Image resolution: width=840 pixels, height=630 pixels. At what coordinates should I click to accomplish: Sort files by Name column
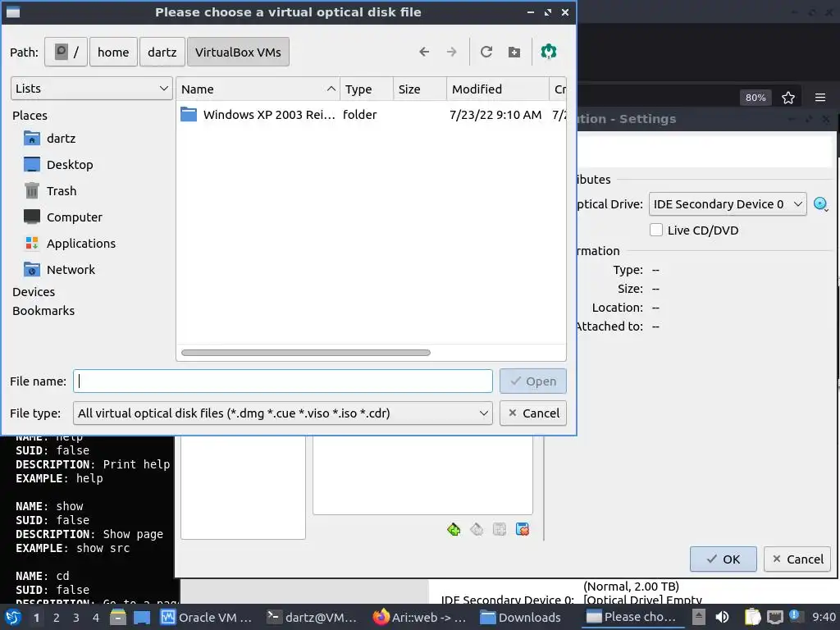(x=258, y=89)
